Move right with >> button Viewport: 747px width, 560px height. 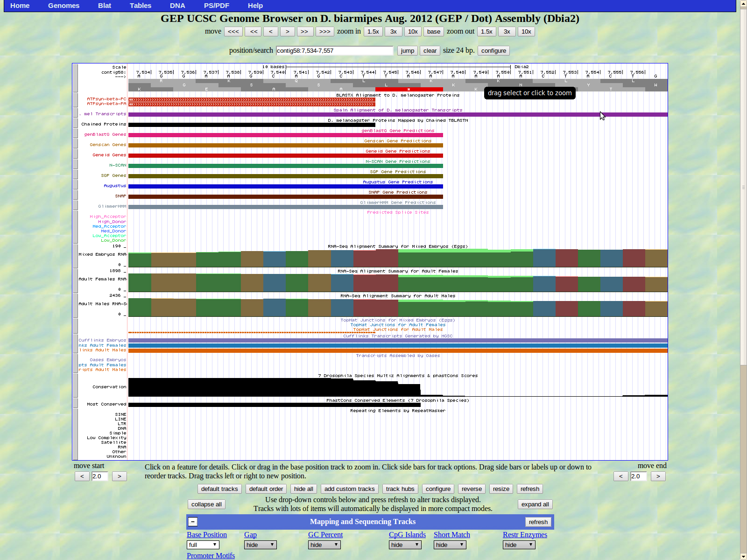304,32
